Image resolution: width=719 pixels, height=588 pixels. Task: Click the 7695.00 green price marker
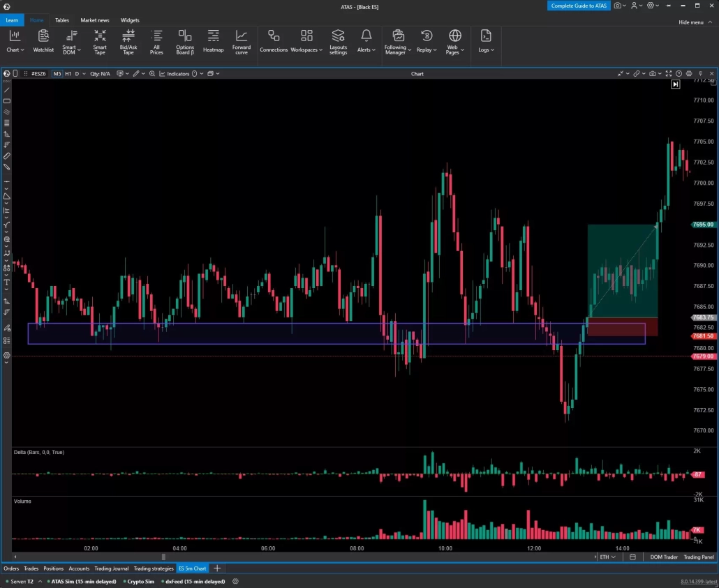703,225
